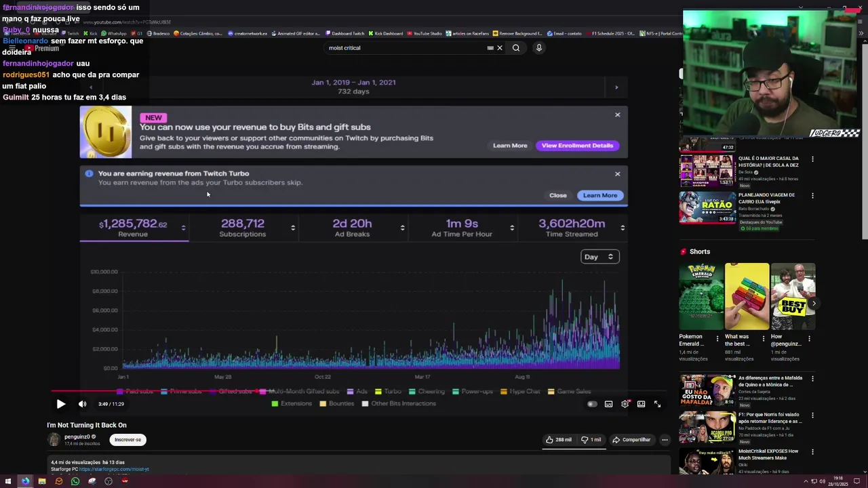Screen dimensions: 868x488
Task: Click Close on the Twitch Turbo notice
Action: pos(558,195)
